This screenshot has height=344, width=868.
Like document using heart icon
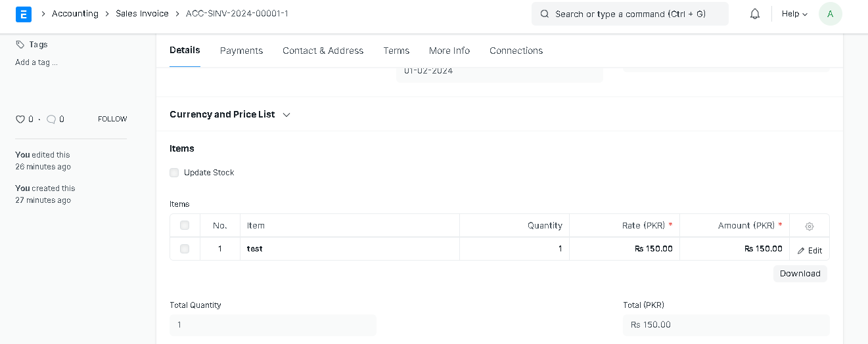(20, 119)
